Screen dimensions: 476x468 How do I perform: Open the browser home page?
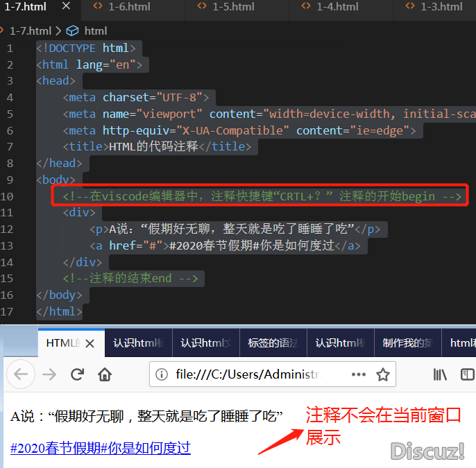(105, 374)
